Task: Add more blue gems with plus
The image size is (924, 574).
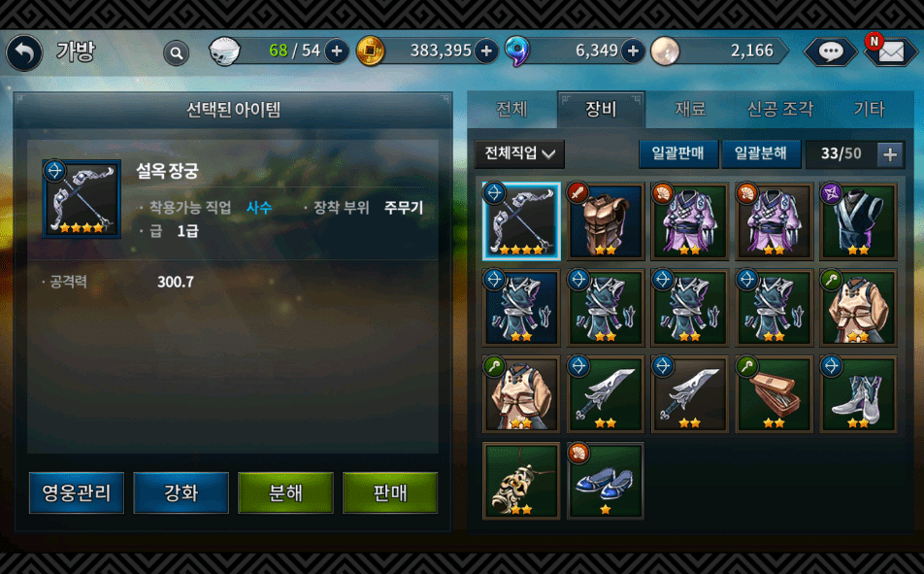Action: click(633, 51)
